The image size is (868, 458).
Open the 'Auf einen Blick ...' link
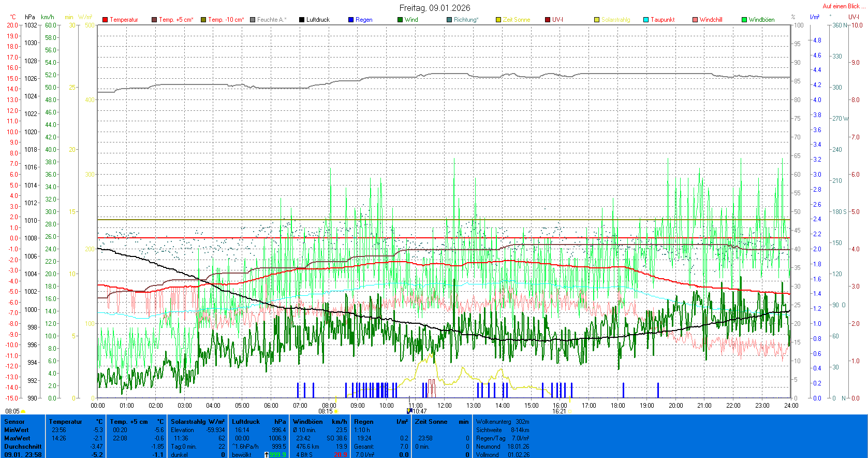844,6
